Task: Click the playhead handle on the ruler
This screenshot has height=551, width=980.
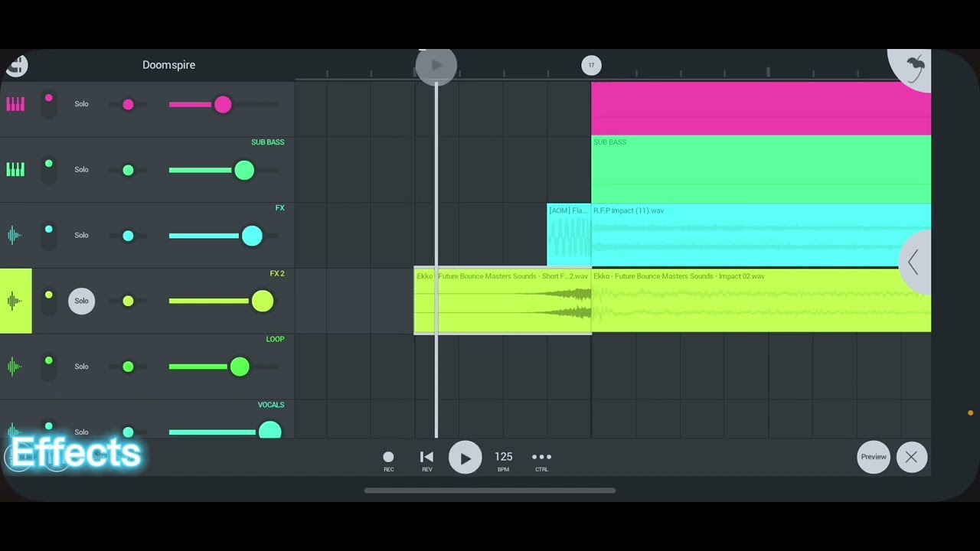Action: [436, 65]
